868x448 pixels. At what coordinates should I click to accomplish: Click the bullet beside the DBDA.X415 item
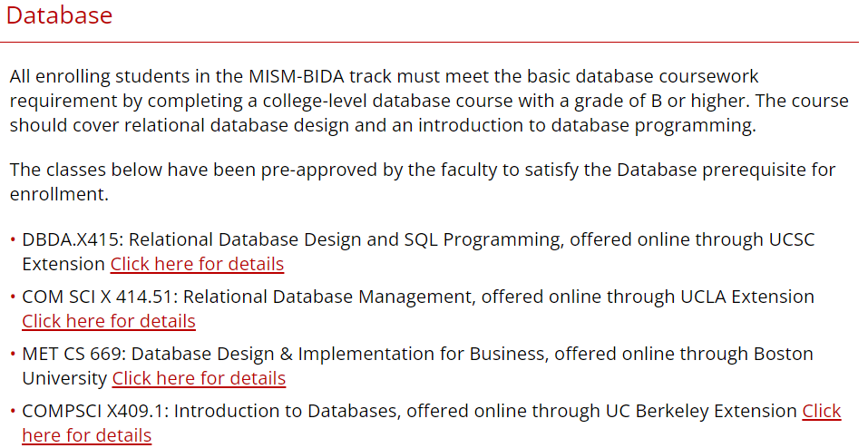pyautogui.click(x=13, y=239)
